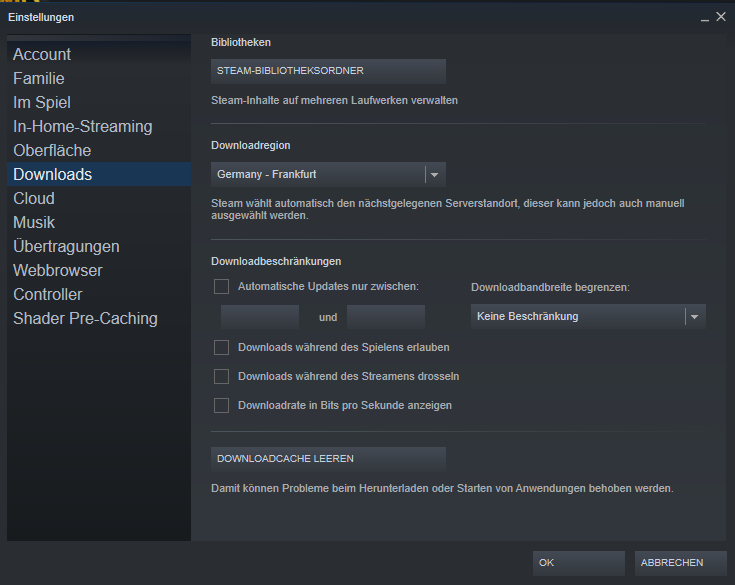Click text Steam-Inhalte auf mehreren Laufwerken verwalten

(334, 100)
